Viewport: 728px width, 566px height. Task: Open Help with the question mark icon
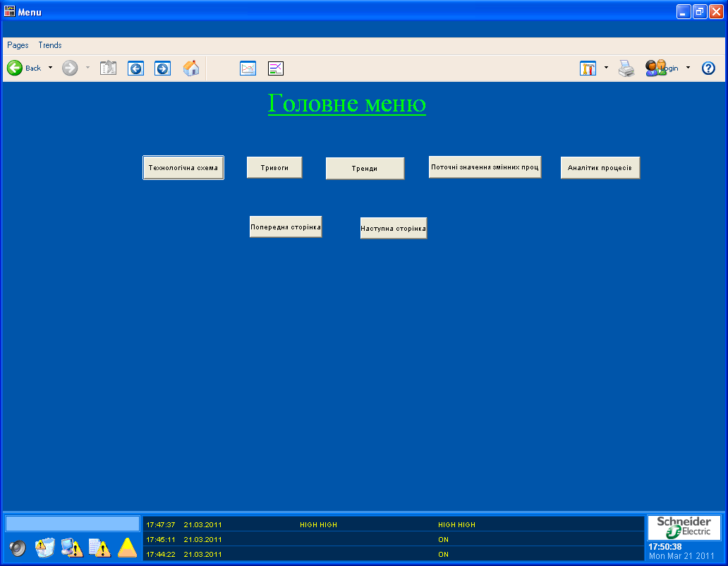[708, 68]
